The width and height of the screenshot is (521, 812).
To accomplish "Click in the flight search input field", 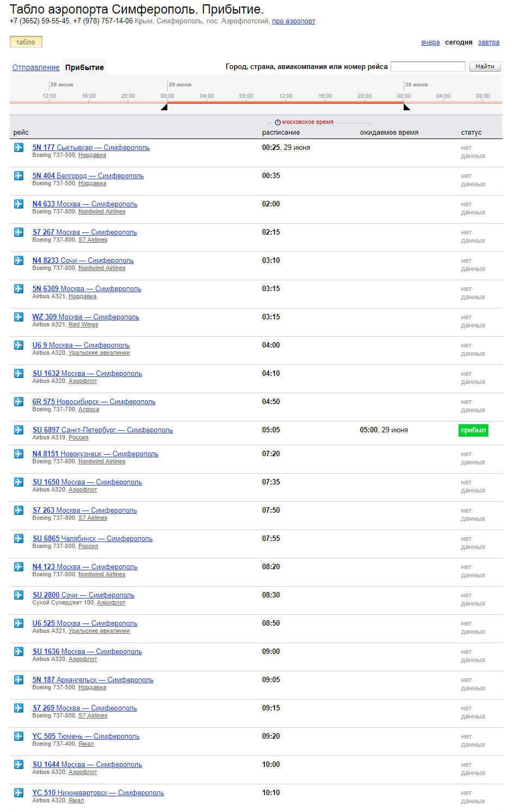I will [428, 66].
